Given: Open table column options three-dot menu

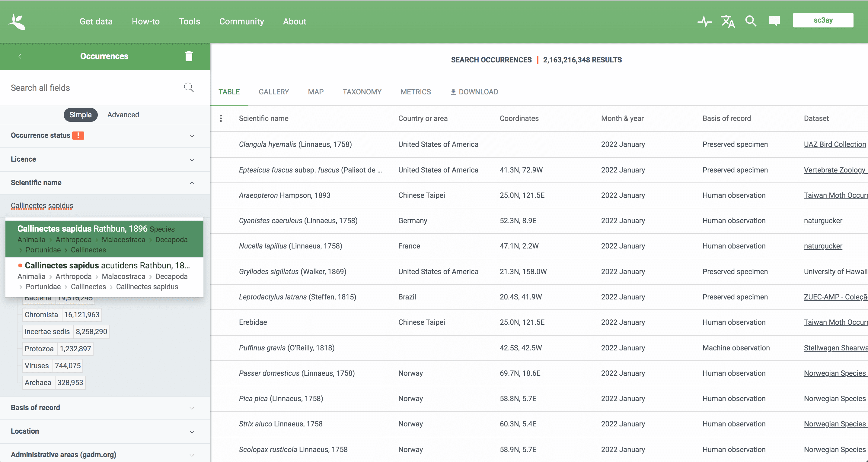Looking at the screenshot, I should pos(221,119).
